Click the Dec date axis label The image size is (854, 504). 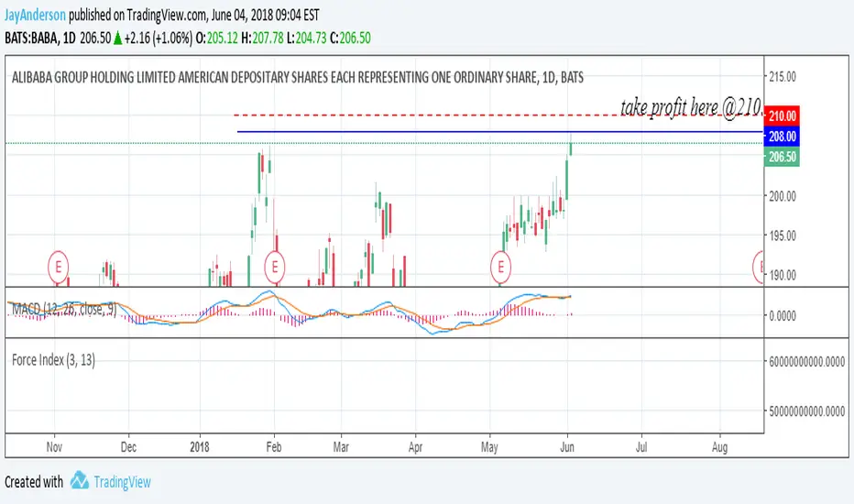point(128,447)
